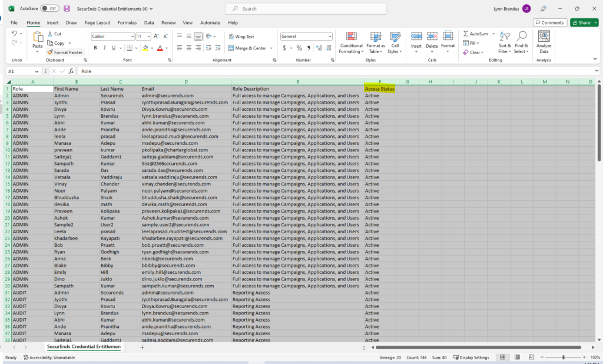603x364 pixels.
Task: Add a new sheet with plus button
Action: (x=142, y=347)
